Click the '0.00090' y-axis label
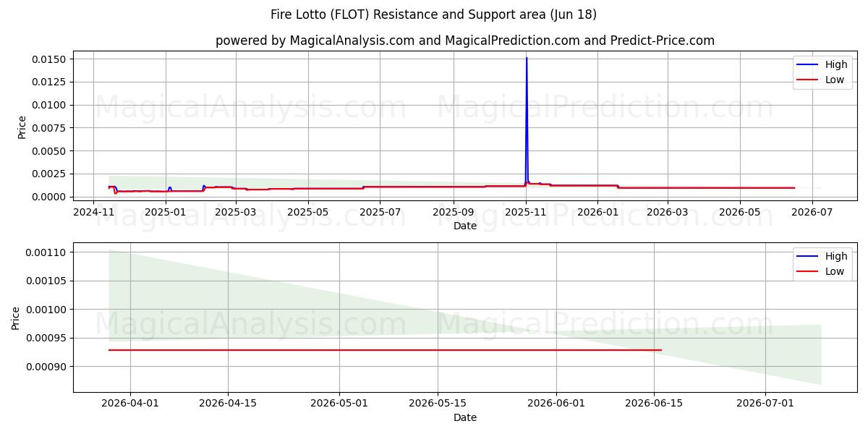The height and width of the screenshot is (434, 868). coord(47,367)
